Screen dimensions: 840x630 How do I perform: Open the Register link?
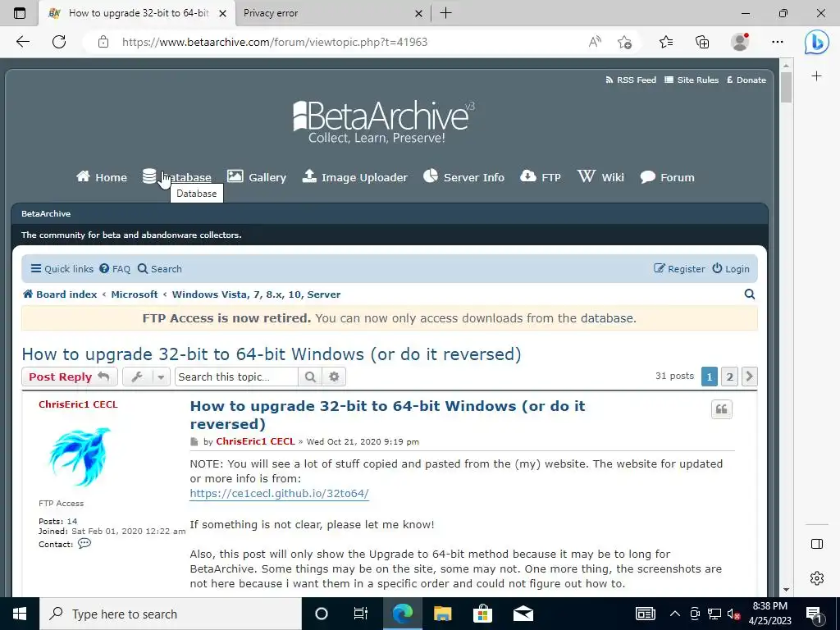(x=679, y=269)
